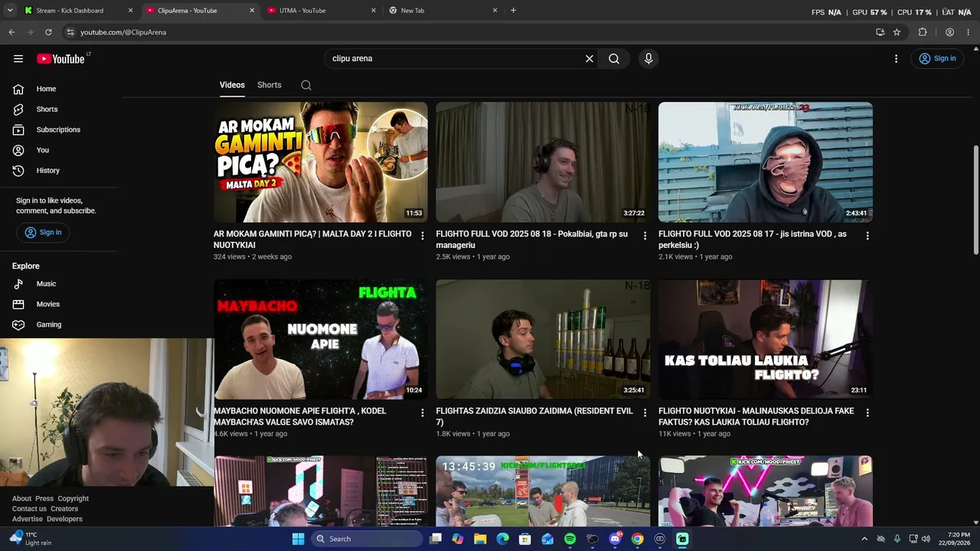The height and width of the screenshot is (551, 980).
Task: Open FLIGHTO FULL VOD 2025 08 18 thumbnail
Action: coord(543,162)
